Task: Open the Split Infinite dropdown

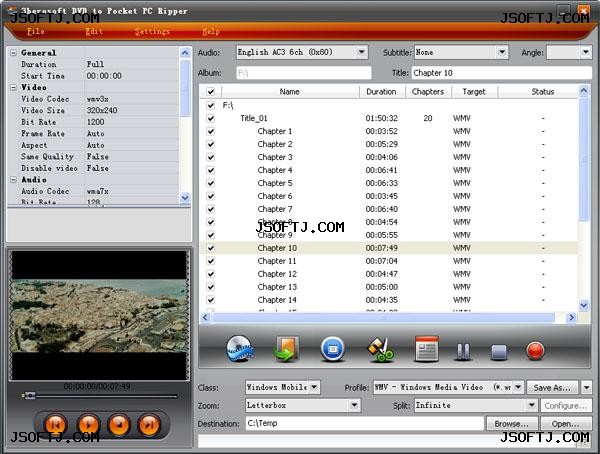Action: coord(532,405)
